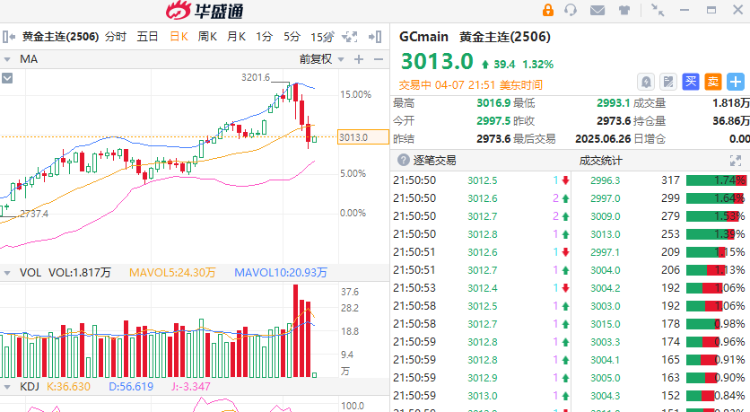Image resolution: width=750 pixels, height=412 pixels.
Task: Click the orange 卖 sell button
Action: click(713, 82)
